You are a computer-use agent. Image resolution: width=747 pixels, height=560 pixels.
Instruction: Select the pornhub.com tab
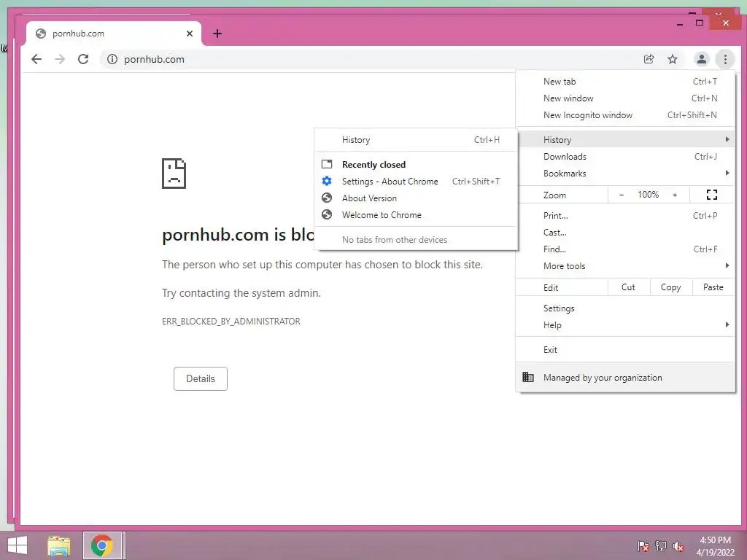115,34
